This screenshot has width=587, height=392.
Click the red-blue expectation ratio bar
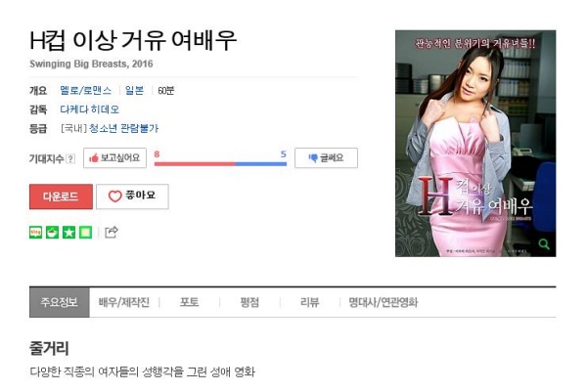220,164
